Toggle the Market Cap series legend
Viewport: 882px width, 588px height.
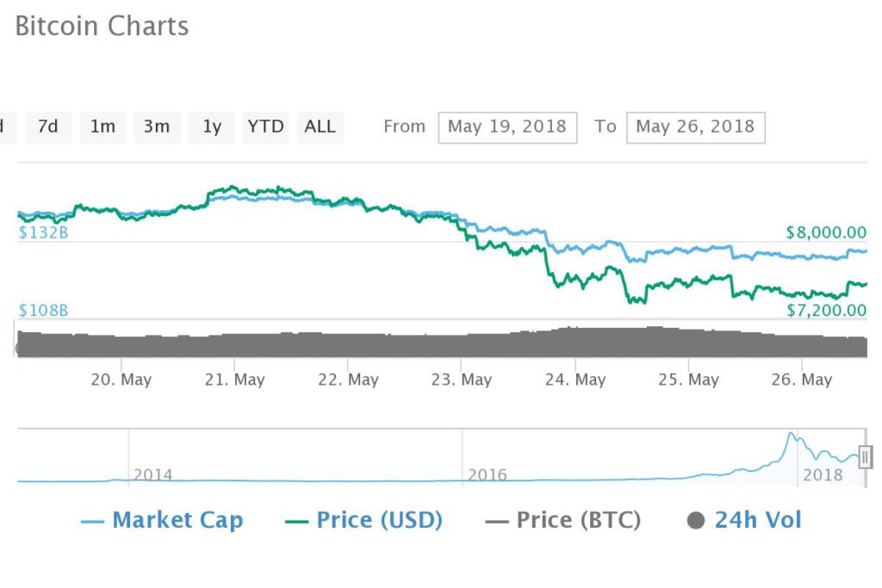point(162,520)
